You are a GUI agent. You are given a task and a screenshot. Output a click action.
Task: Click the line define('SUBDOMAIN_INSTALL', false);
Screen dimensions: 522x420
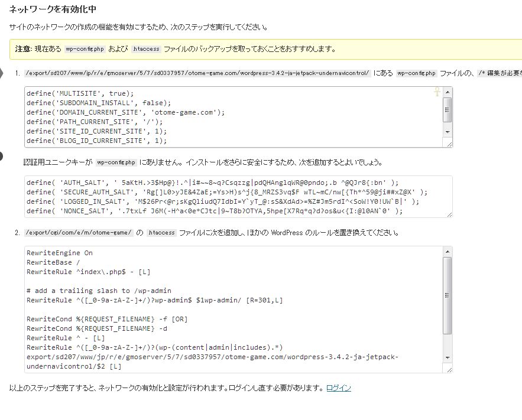pos(99,103)
